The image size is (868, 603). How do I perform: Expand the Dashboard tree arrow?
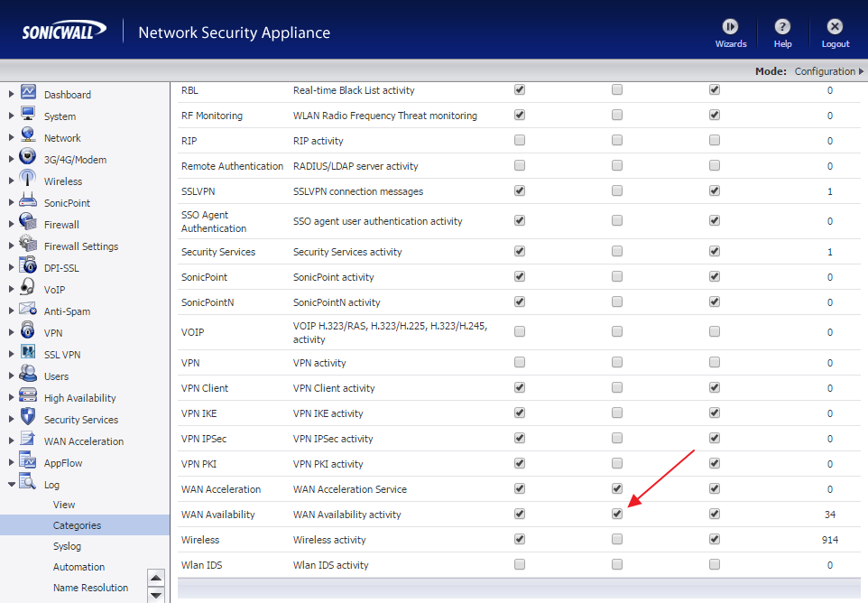pos(11,94)
